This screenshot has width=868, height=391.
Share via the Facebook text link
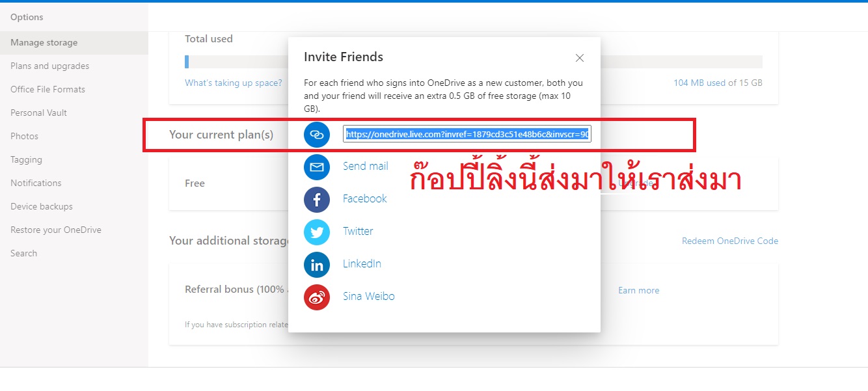(365, 198)
